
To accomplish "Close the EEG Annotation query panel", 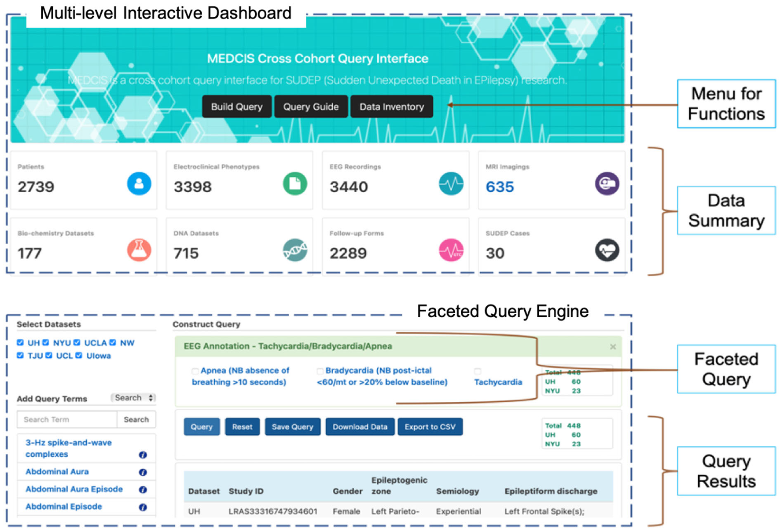I will click(613, 347).
